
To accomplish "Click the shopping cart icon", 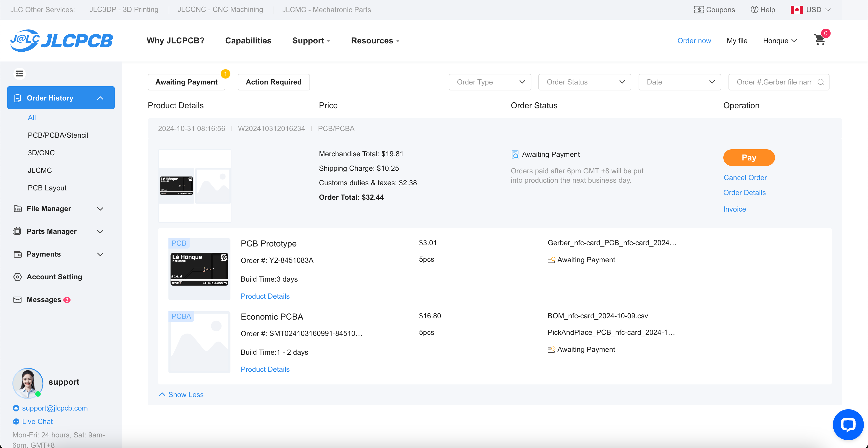I will [x=820, y=40].
